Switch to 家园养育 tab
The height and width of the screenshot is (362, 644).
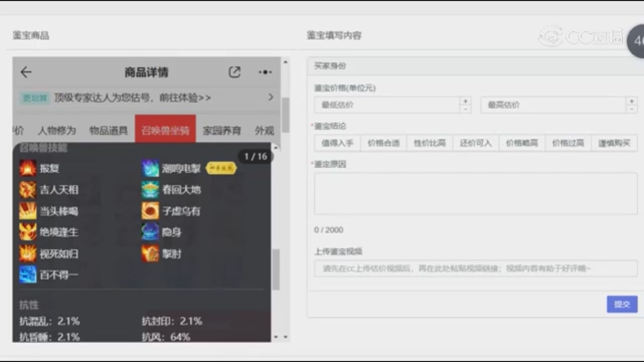point(222,131)
